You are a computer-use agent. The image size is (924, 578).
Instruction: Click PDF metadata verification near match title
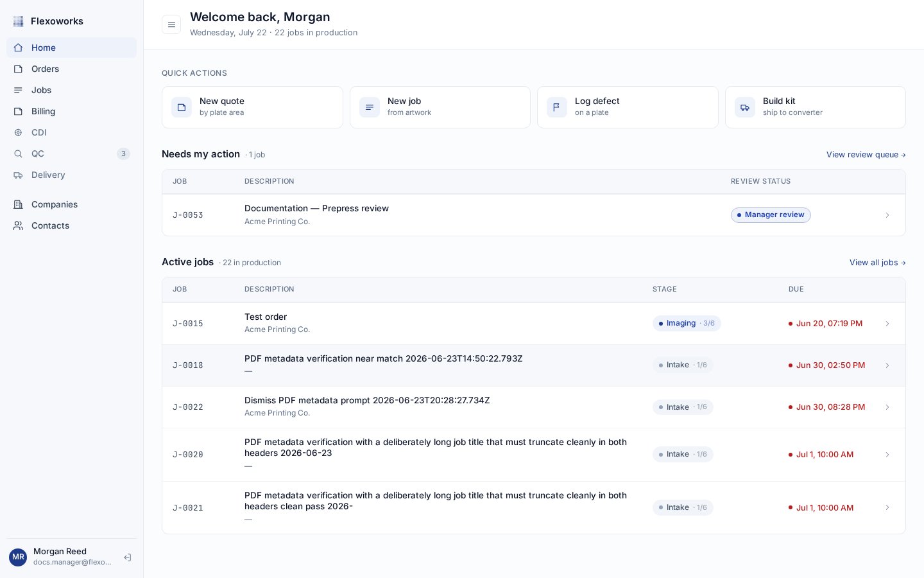[x=384, y=358]
